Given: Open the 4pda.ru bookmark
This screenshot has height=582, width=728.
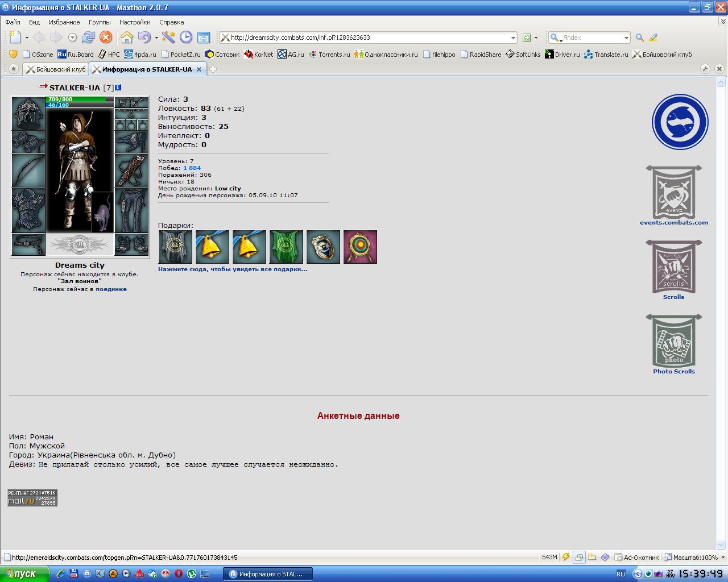Looking at the screenshot, I should click(140, 55).
